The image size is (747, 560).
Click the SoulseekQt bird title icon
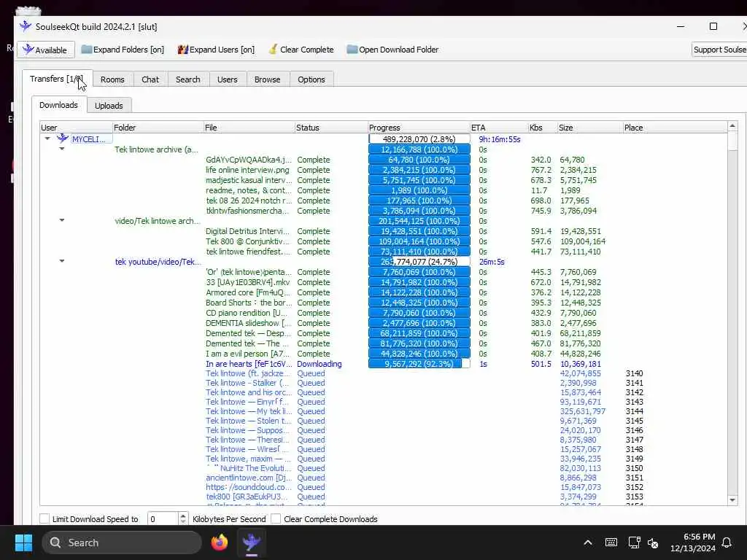26,26
